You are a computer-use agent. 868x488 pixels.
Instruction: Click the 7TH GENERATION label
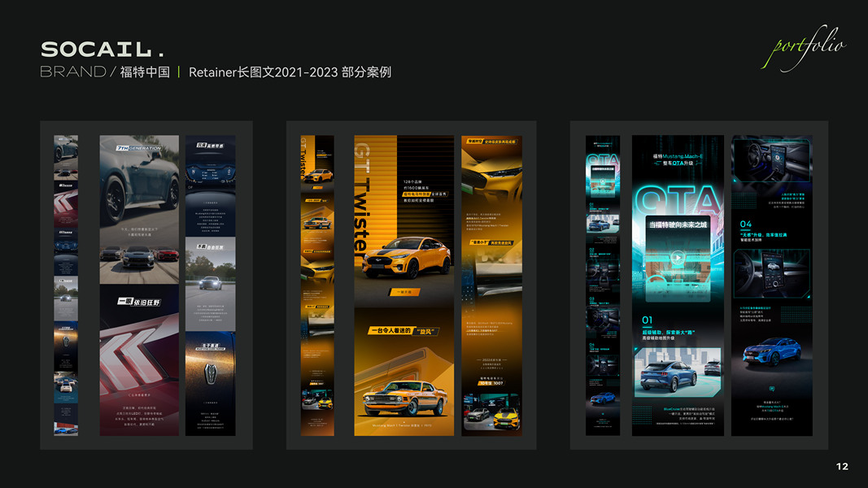coord(139,148)
